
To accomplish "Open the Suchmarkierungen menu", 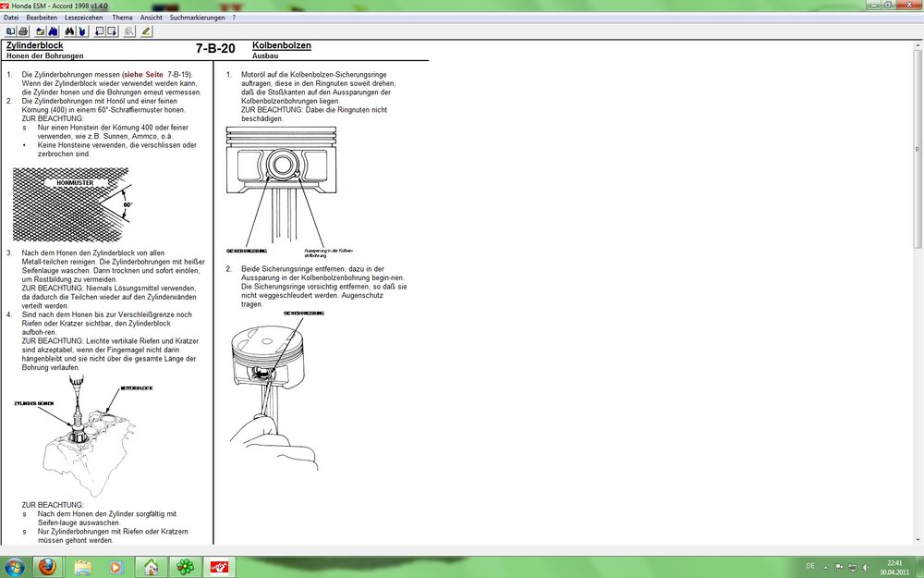I will pyautogui.click(x=198, y=18).
